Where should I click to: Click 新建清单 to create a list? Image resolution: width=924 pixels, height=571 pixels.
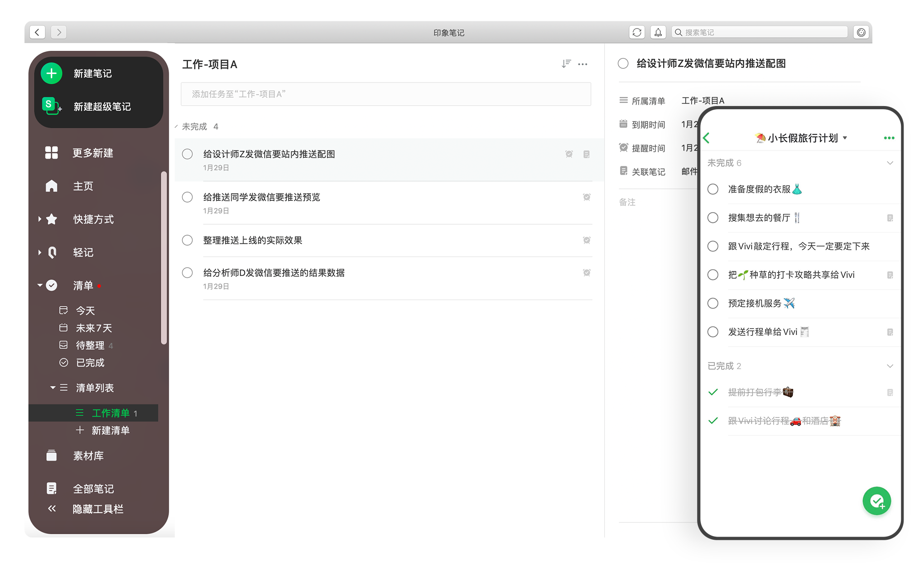click(110, 430)
